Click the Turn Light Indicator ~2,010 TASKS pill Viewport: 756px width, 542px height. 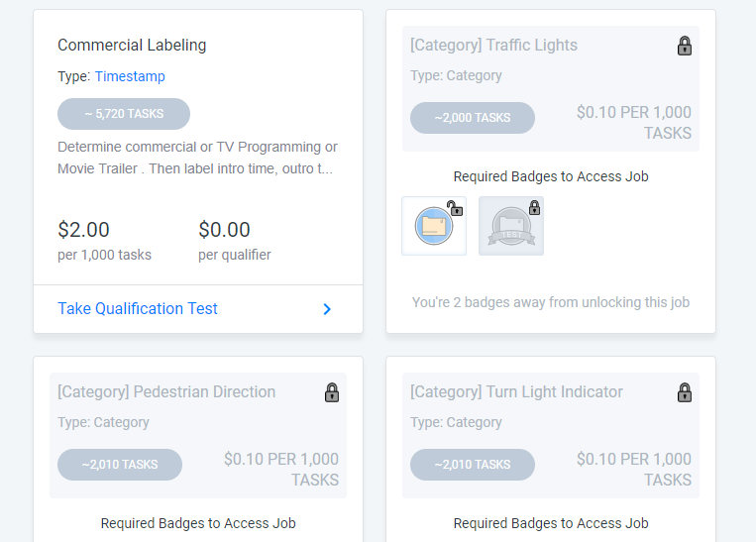coord(473,465)
